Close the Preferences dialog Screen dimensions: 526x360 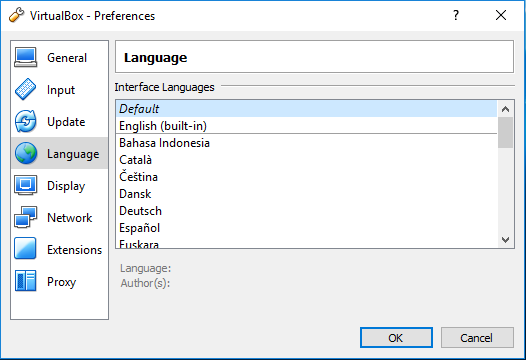(501, 15)
